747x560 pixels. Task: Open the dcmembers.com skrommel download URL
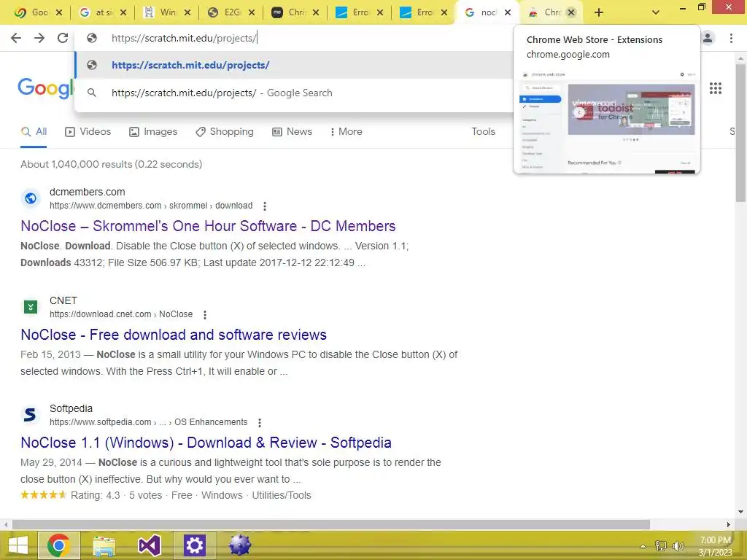click(x=150, y=206)
